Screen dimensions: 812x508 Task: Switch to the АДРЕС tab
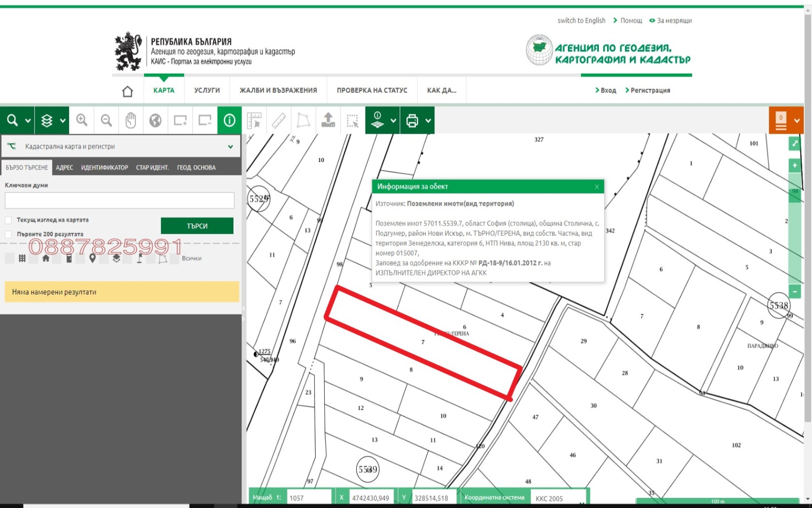64,167
